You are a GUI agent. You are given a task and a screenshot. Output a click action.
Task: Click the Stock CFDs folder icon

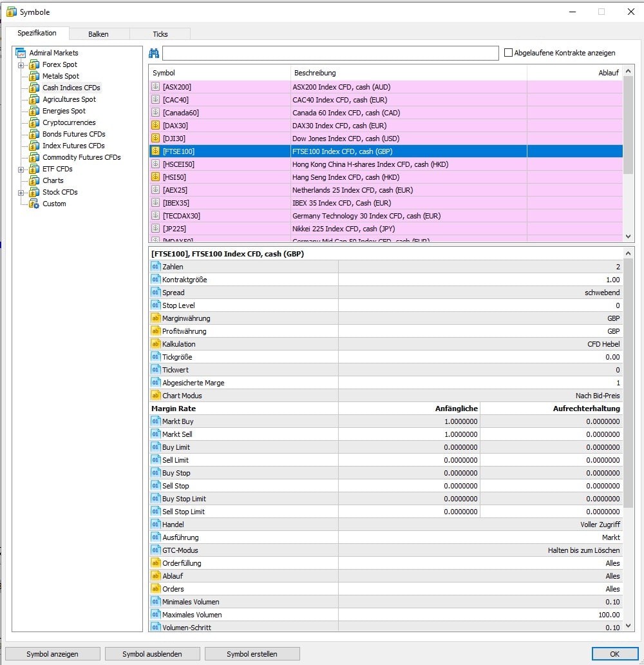coord(34,192)
